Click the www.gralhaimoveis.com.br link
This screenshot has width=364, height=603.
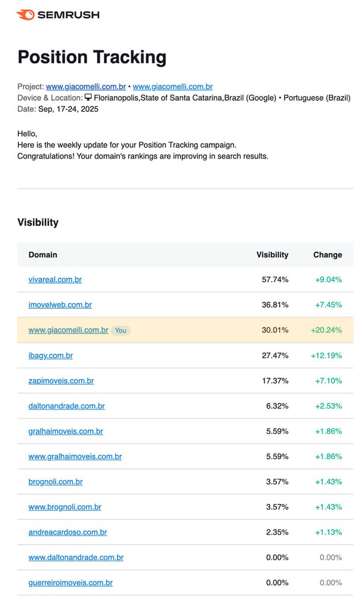point(75,456)
